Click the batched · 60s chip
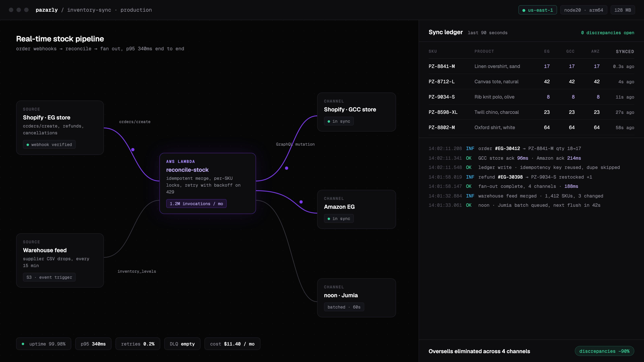 344,307
